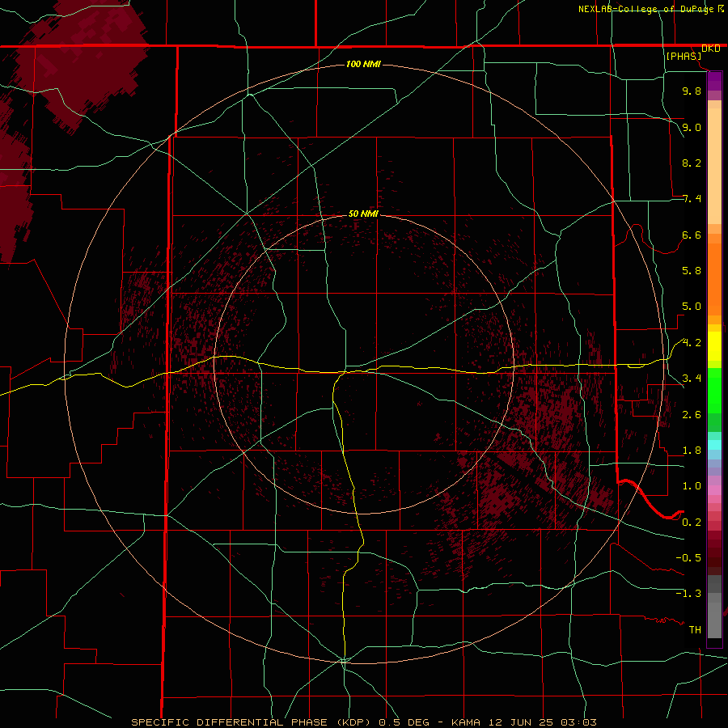Image resolution: width=728 pixels, height=728 pixels.
Task: Click the 2.6 value on color scale
Action: pos(692,415)
